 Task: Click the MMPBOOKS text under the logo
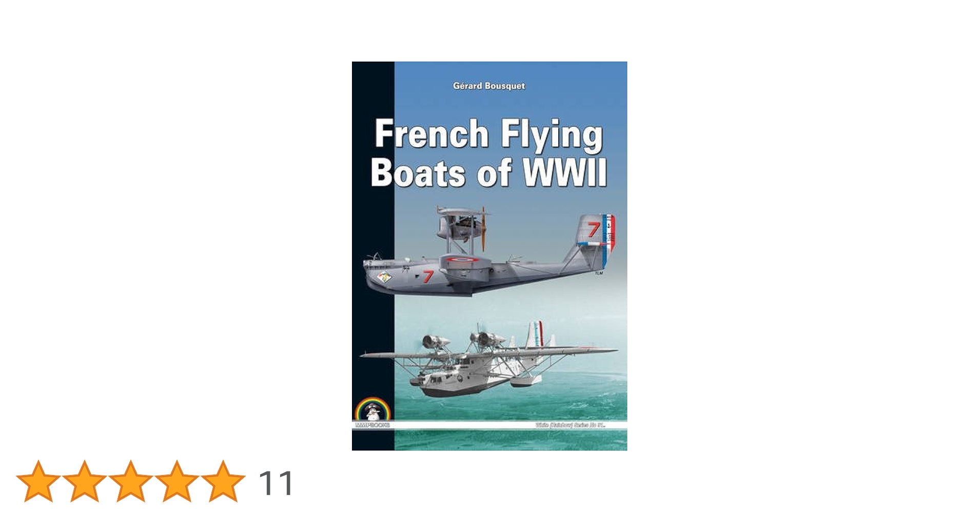coord(373,425)
